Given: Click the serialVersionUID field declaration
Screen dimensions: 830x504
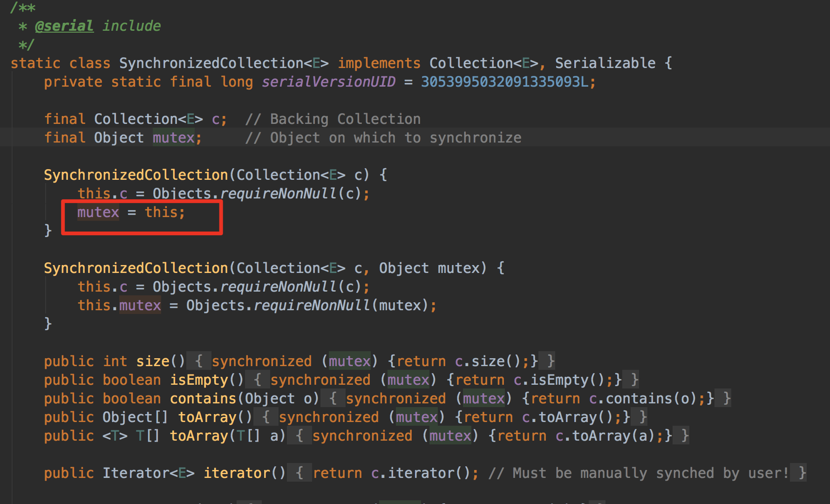Looking at the screenshot, I should click(327, 82).
